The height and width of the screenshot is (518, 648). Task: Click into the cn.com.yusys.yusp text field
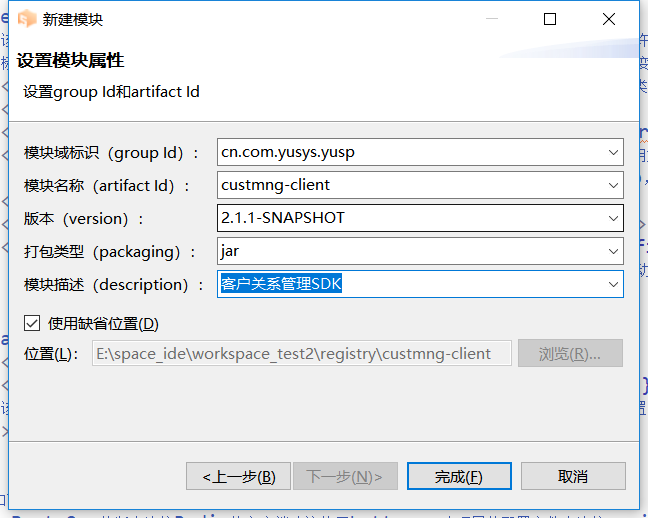(410, 152)
